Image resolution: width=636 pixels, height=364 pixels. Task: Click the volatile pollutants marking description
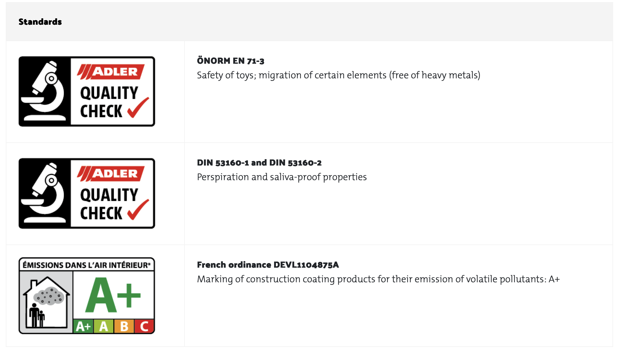(x=378, y=279)
